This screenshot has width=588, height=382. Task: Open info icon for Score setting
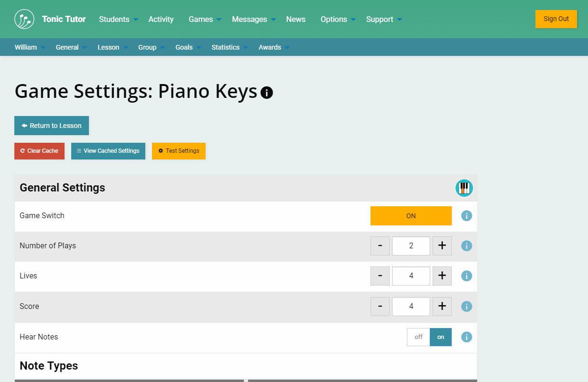pyautogui.click(x=467, y=307)
